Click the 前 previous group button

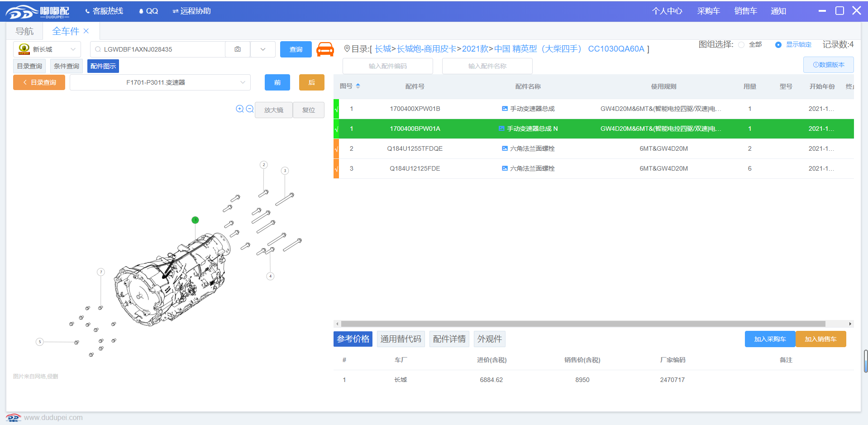pos(277,82)
